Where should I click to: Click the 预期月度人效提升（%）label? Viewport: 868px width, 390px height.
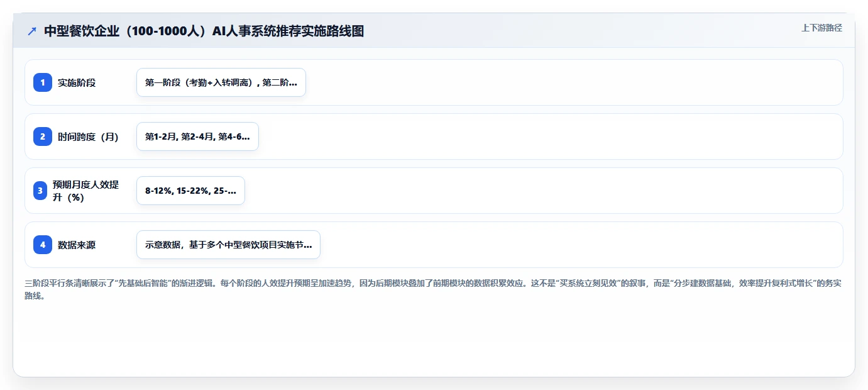pyautogui.click(x=86, y=191)
